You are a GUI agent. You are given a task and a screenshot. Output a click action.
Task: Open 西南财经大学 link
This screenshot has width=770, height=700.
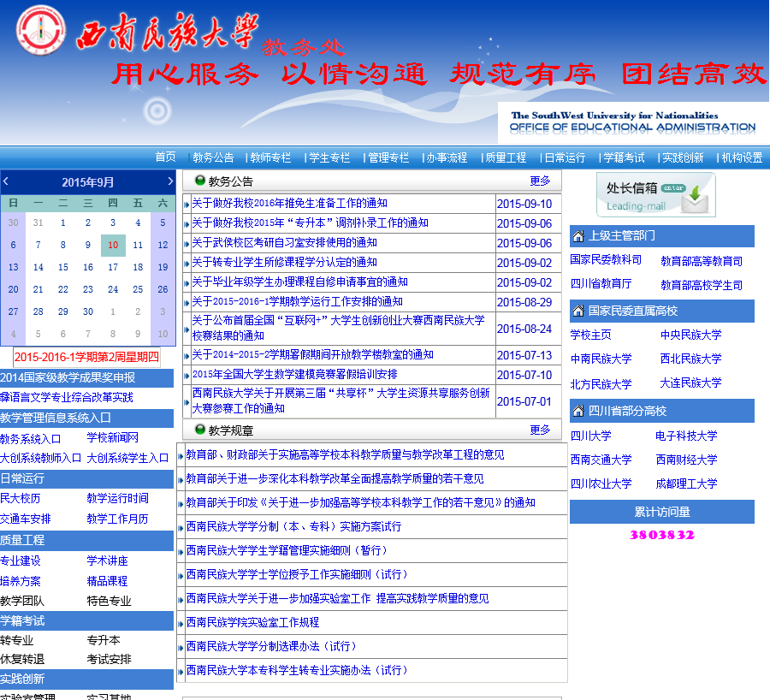click(x=686, y=460)
